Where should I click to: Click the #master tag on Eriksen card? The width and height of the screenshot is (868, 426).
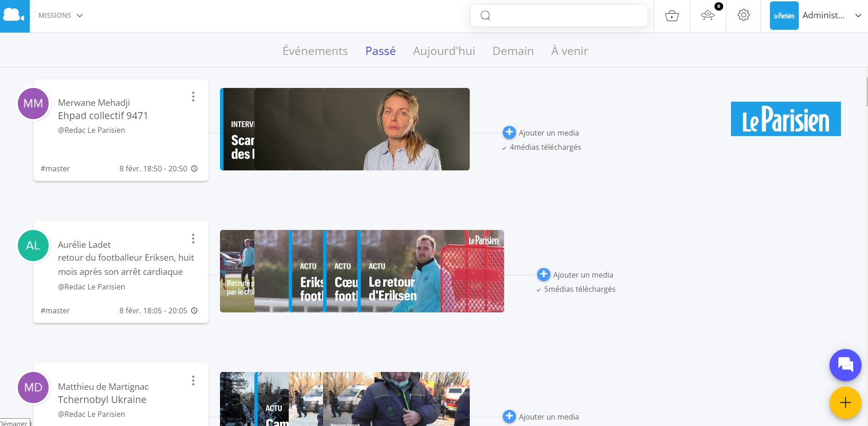point(55,311)
